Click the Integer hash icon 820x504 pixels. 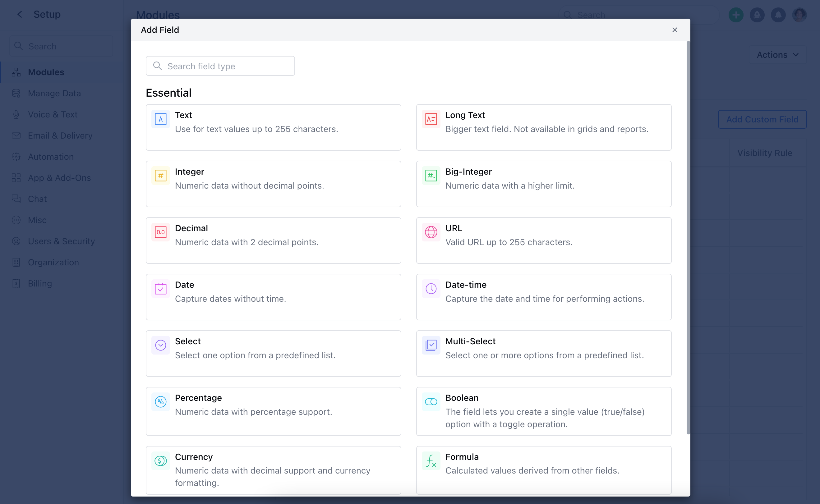(x=160, y=176)
